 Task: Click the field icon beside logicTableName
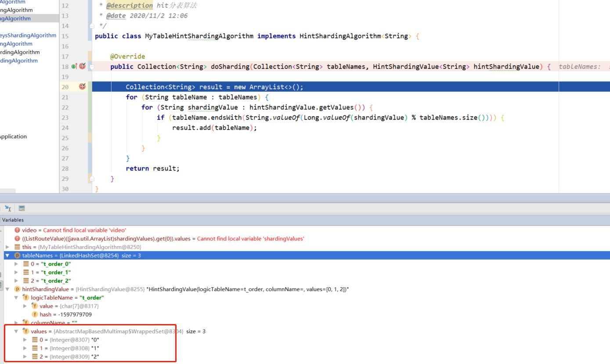click(26, 298)
